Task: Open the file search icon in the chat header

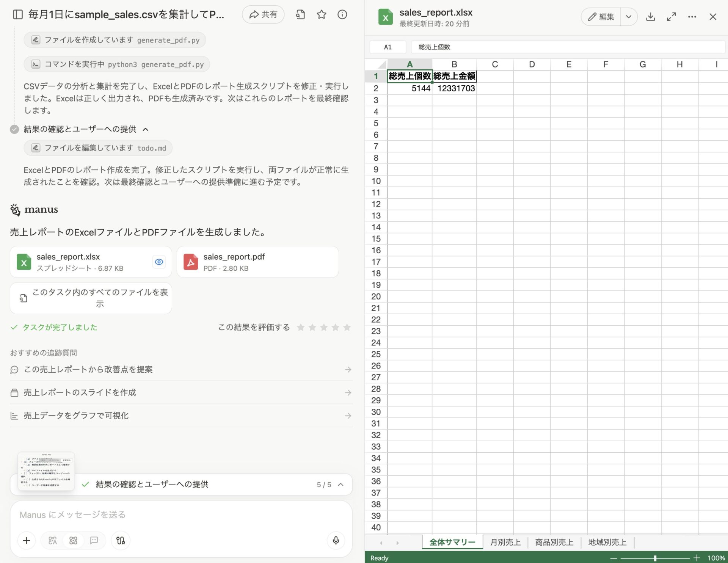Action: click(301, 14)
